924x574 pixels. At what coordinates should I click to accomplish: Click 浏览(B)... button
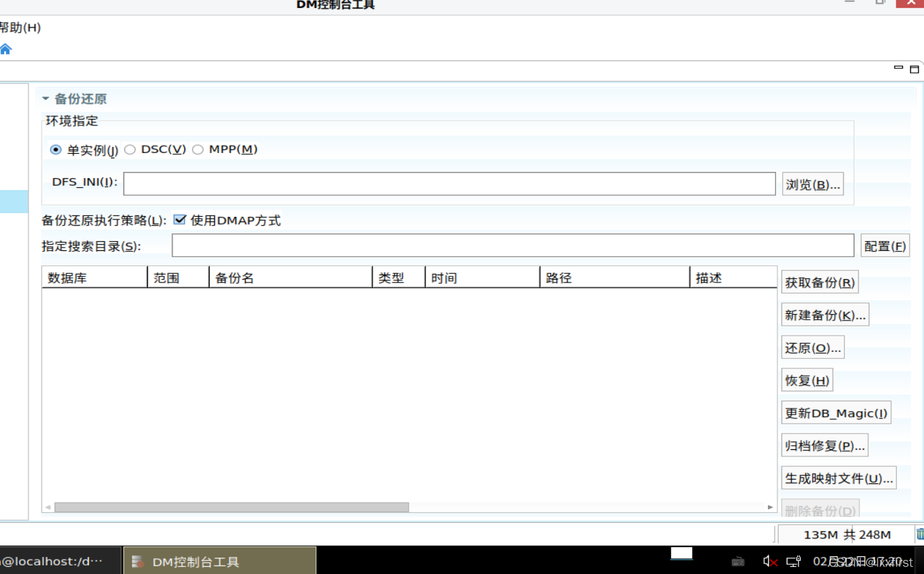pos(813,185)
